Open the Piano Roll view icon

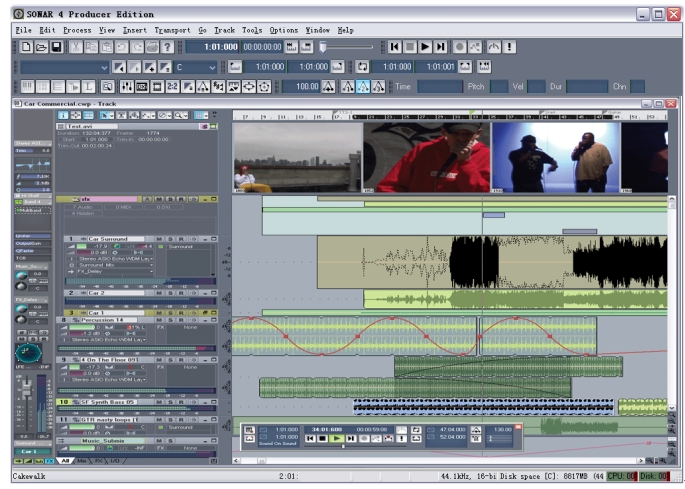coord(27,87)
